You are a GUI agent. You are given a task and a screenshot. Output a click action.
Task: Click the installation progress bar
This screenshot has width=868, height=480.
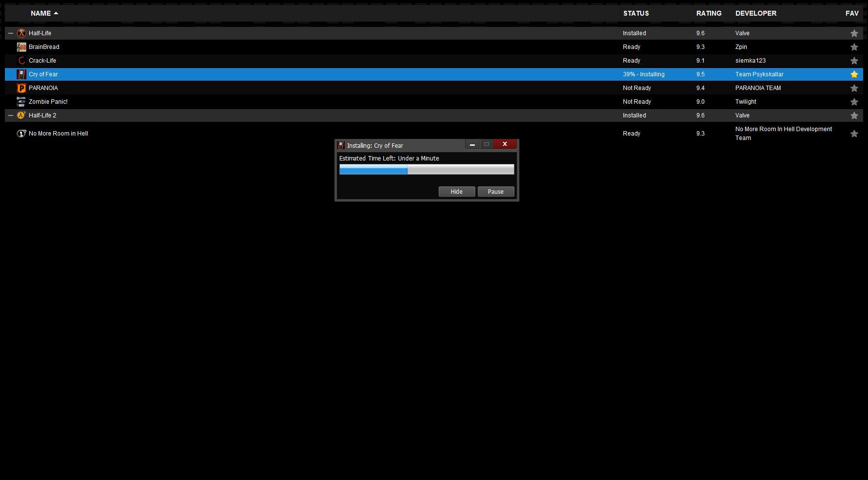[427, 169]
